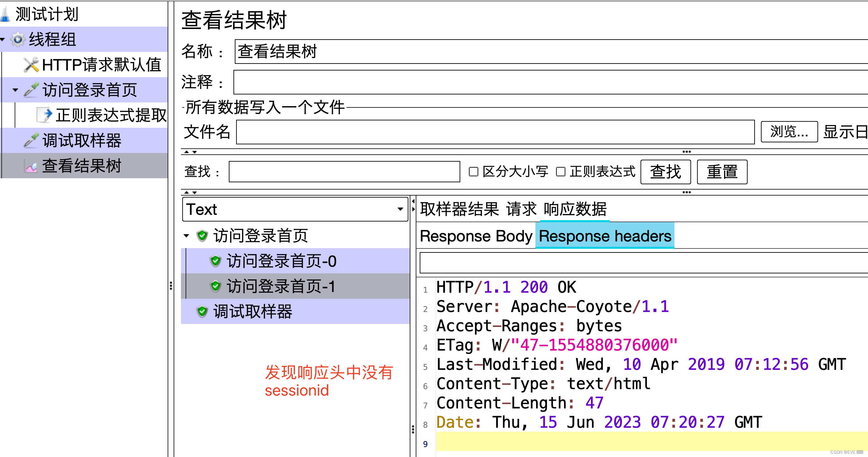Click the 重置 reset button

point(722,172)
